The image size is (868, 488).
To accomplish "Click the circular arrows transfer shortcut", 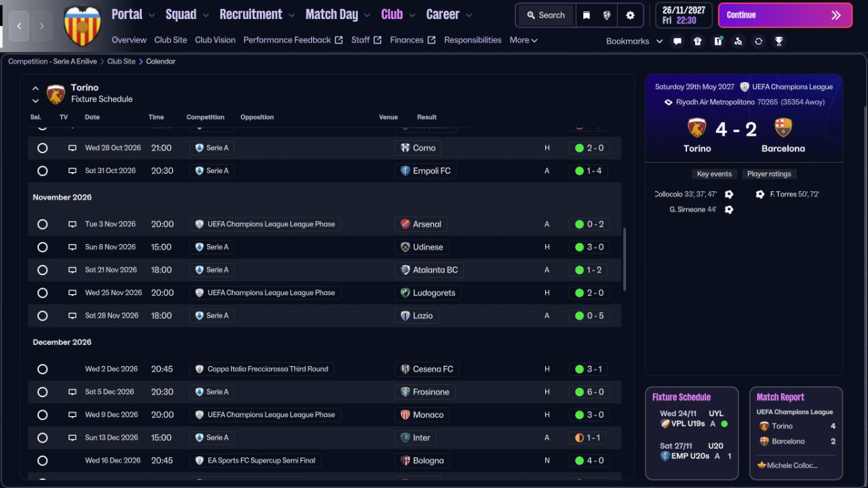I will pyautogui.click(x=759, y=41).
